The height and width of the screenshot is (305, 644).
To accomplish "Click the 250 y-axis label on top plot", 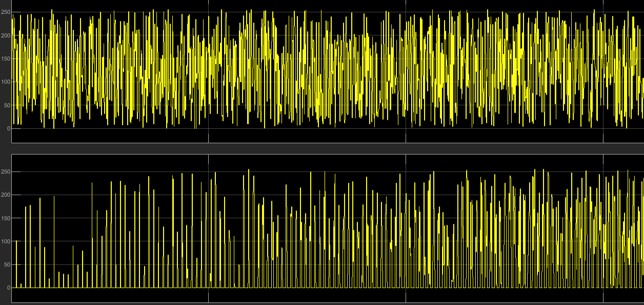I will click(5, 12).
